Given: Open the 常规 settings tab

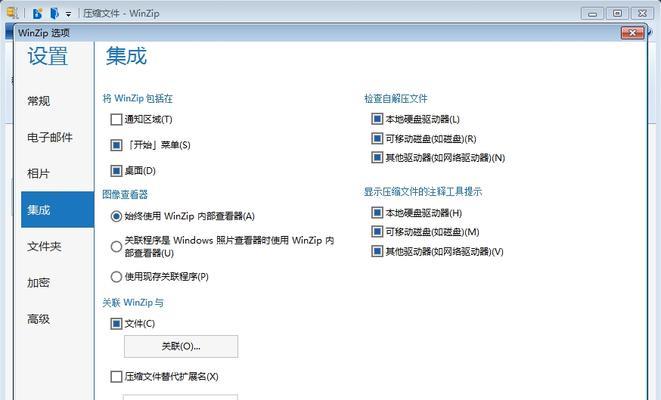Looking at the screenshot, I should (x=57, y=101).
